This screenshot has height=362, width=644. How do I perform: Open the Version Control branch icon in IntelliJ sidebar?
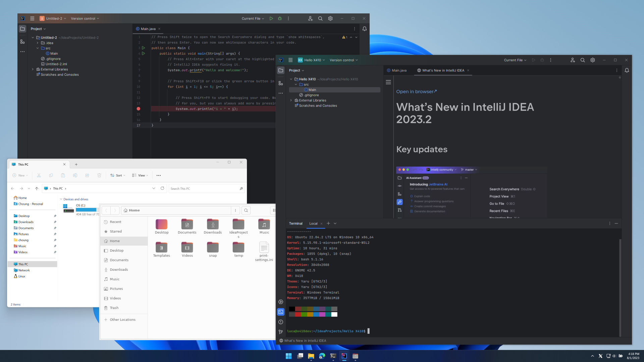tap(281, 332)
